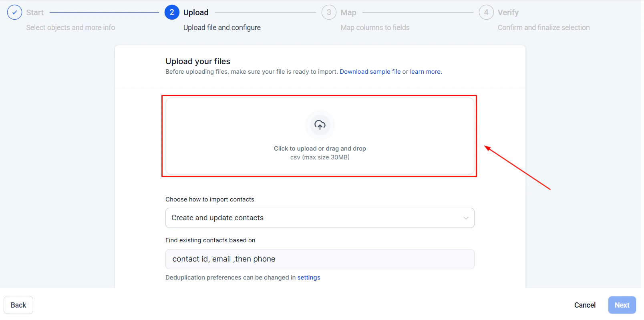The width and height of the screenshot is (644, 320).
Task: Select the completed Start step checkmark icon
Action: 15,12
